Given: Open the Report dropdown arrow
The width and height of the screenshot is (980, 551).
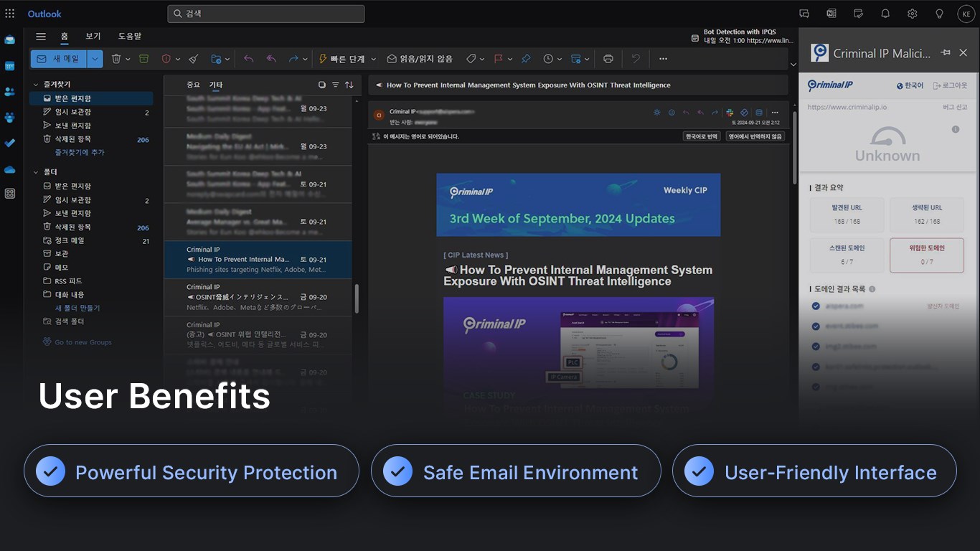Looking at the screenshot, I should pos(178,59).
